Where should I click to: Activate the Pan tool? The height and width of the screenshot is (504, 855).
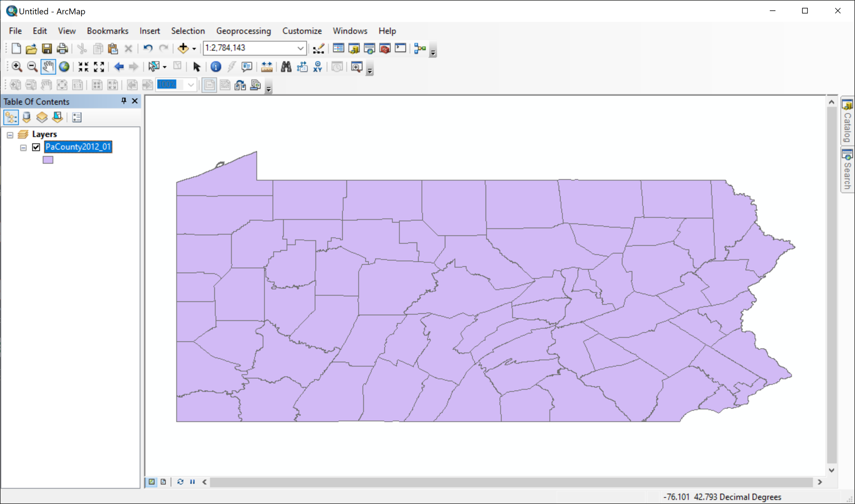pyautogui.click(x=48, y=67)
